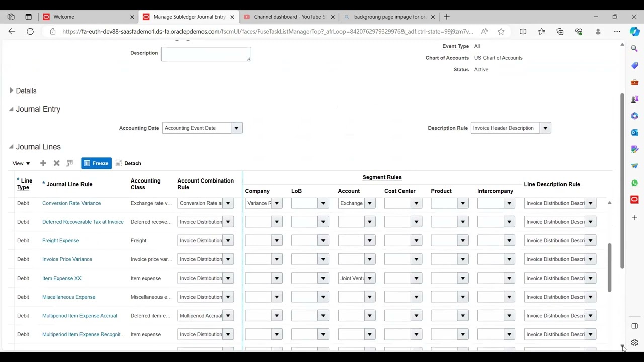This screenshot has width=644, height=362.
Task: Collapse the Journal Lines section
Action: point(11,146)
